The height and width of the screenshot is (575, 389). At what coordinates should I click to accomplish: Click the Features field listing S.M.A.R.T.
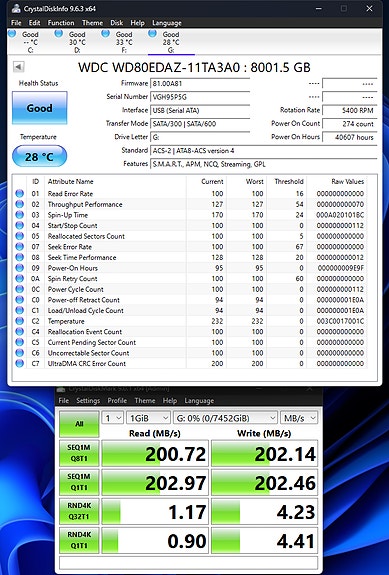coord(264,164)
